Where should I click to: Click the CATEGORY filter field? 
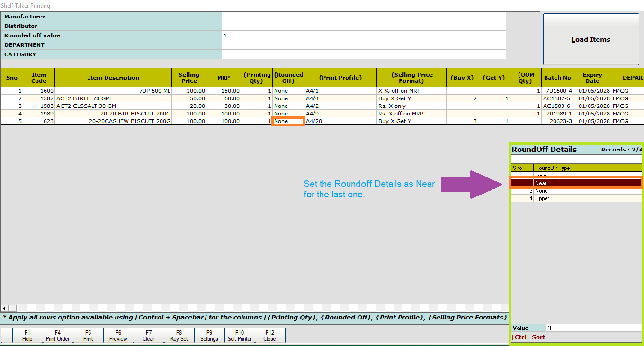[x=364, y=54]
